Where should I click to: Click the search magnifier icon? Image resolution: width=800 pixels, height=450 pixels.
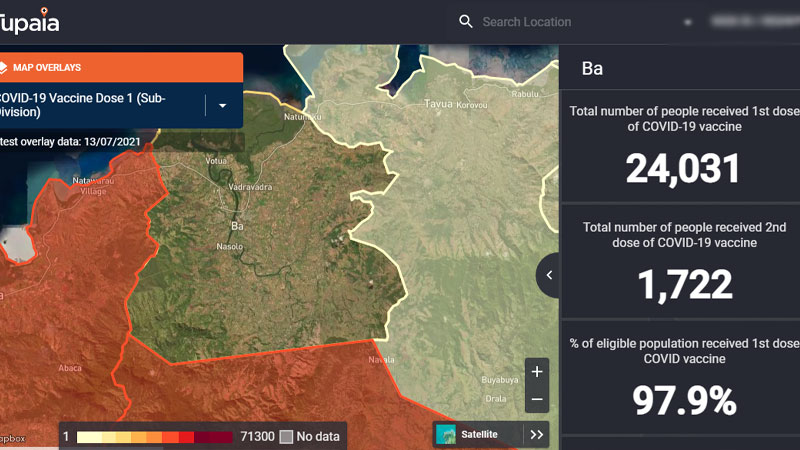[465, 22]
